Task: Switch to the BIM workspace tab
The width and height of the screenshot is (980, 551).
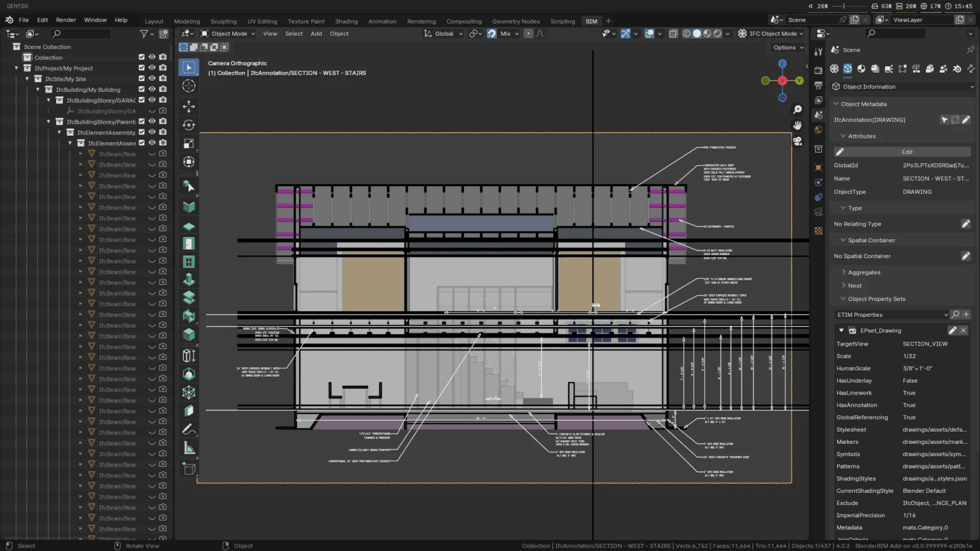Action: click(x=591, y=21)
